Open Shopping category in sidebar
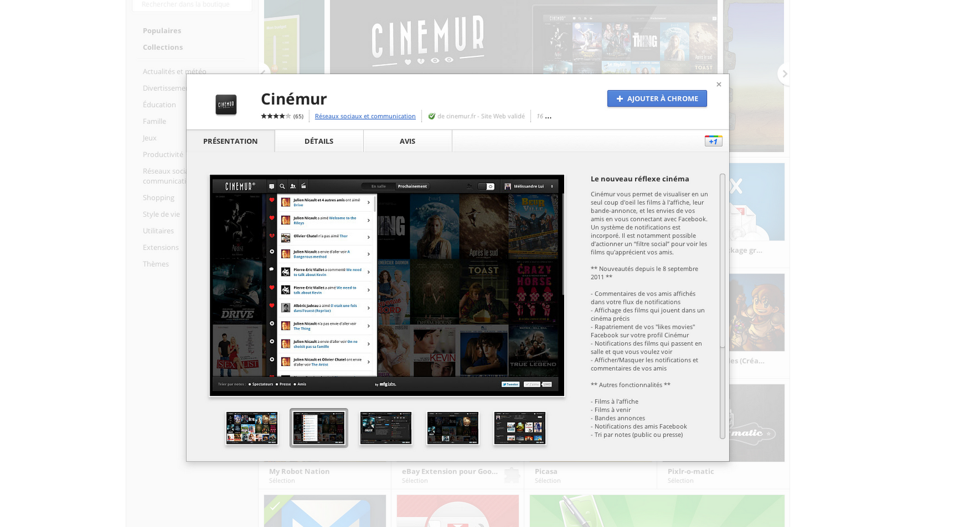 (x=159, y=198)
